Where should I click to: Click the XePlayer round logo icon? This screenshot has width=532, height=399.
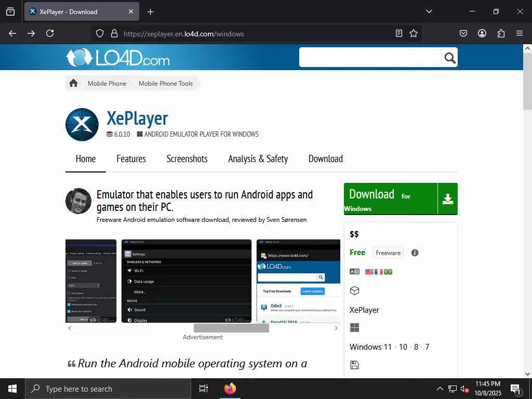82,125
